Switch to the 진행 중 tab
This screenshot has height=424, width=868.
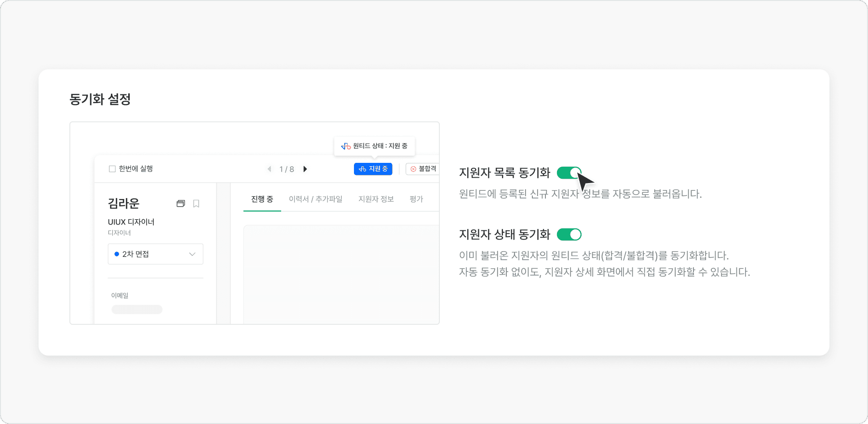[x=262, y=199]
